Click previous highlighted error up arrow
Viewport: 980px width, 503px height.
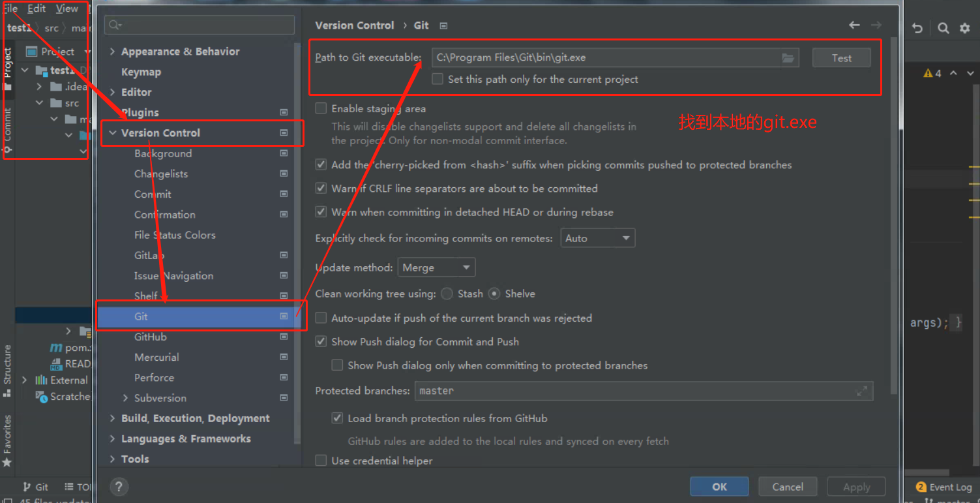[953, 74]
